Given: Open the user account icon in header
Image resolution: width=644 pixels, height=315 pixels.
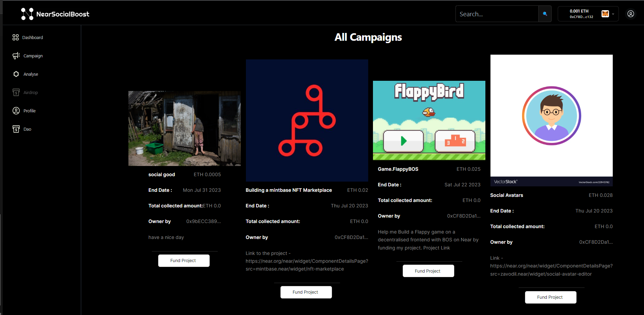Looking at the screenshot, I should pyautogui.click(x=631, y=14).
